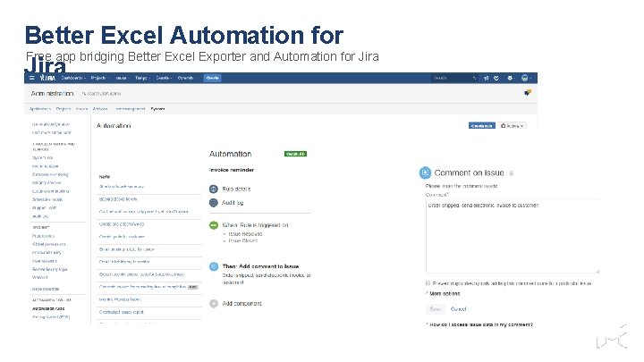
Task: Open the Rule details icon
Action: 214,189
